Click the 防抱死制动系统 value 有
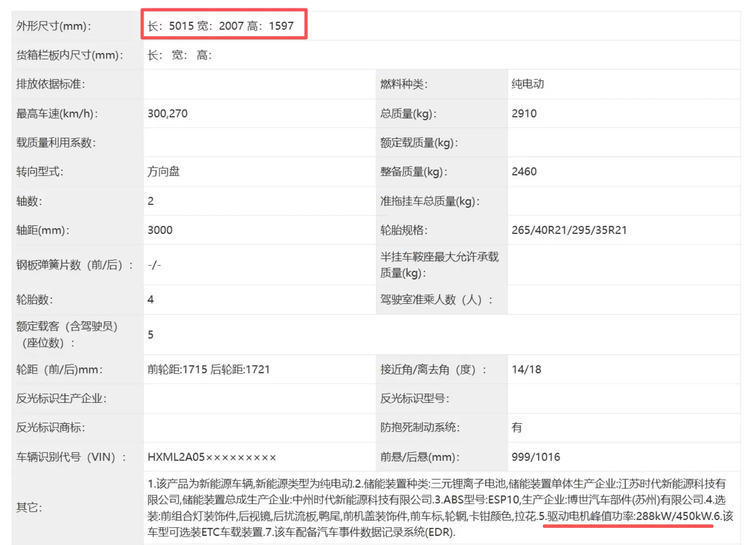 tap(516, 427)
